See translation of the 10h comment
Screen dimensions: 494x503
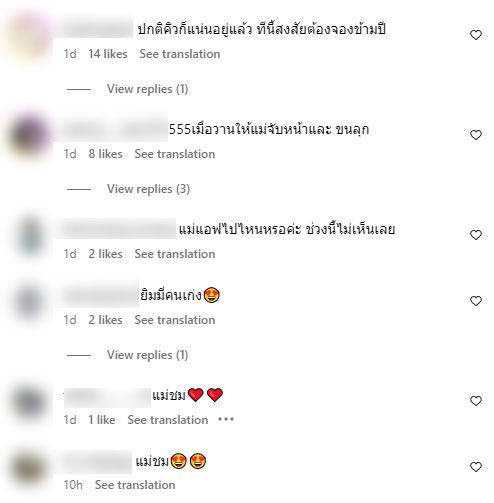point(135,485)
